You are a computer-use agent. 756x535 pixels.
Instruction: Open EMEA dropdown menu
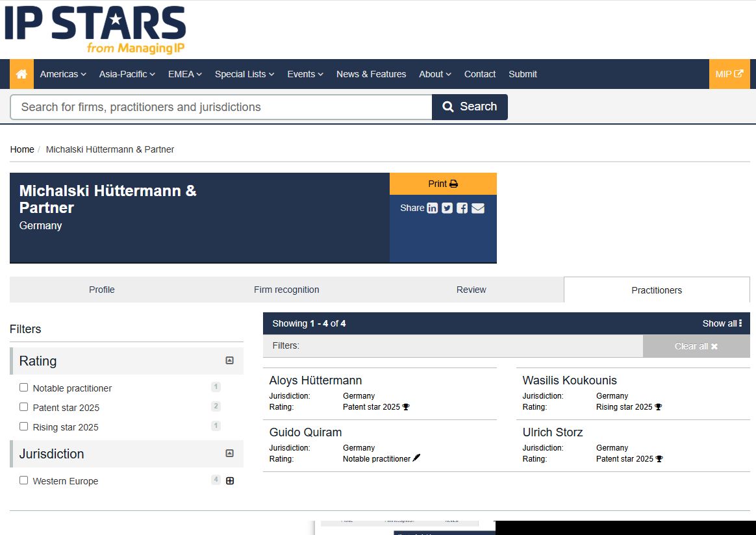(185, 74)
